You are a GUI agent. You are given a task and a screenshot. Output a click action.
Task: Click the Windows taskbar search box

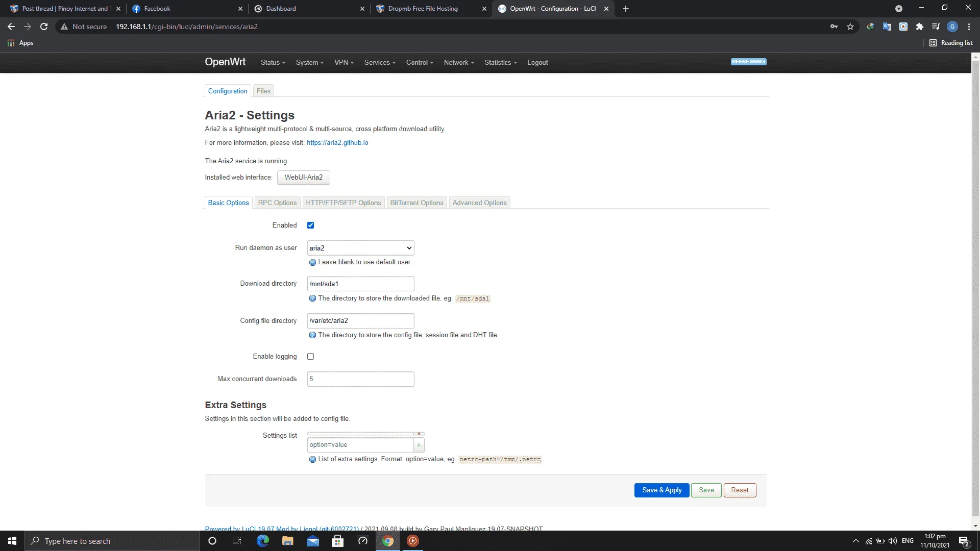click(x=112, y=541)
